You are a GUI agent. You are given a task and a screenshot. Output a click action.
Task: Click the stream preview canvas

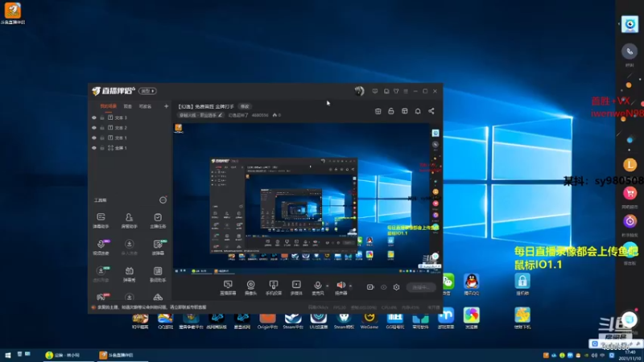[x=307, y=199]
